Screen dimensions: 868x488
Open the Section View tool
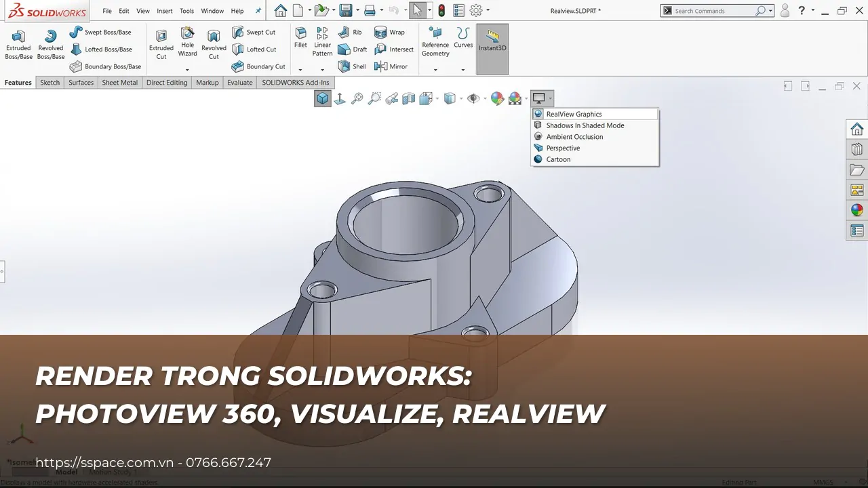point(409,99)
